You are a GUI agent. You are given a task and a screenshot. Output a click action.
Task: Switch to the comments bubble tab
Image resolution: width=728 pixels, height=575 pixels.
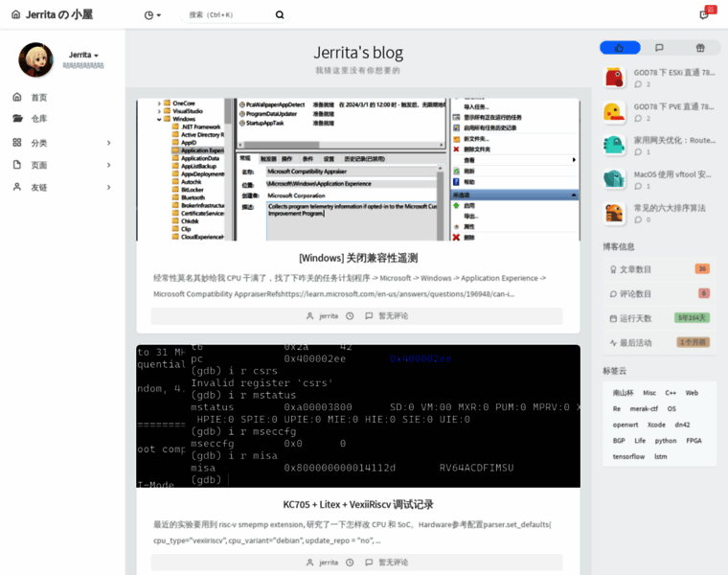click(x=659, y=48)
